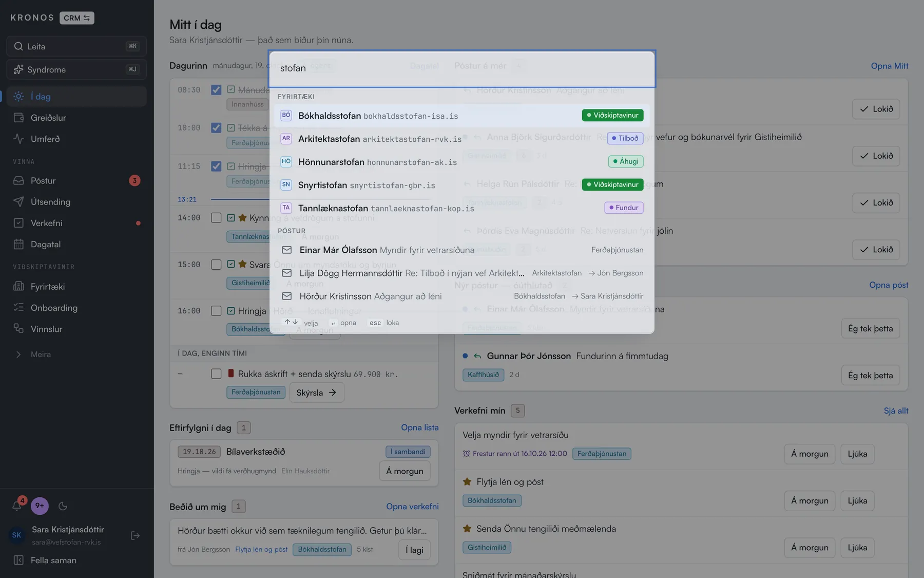The height and width of the screenshot is (578, 924).
Task: Open the Umferð activity icon in sidebar
Action: [18, 139]
